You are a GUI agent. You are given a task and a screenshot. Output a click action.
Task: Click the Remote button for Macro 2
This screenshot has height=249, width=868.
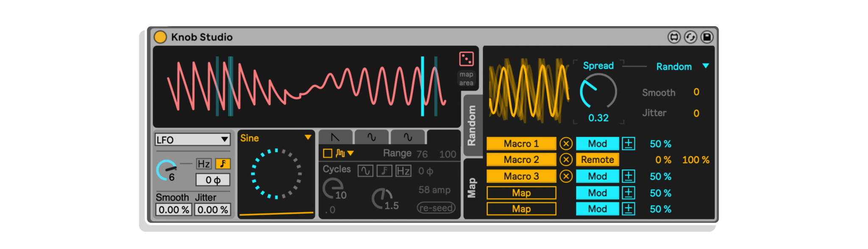(597, 160)
